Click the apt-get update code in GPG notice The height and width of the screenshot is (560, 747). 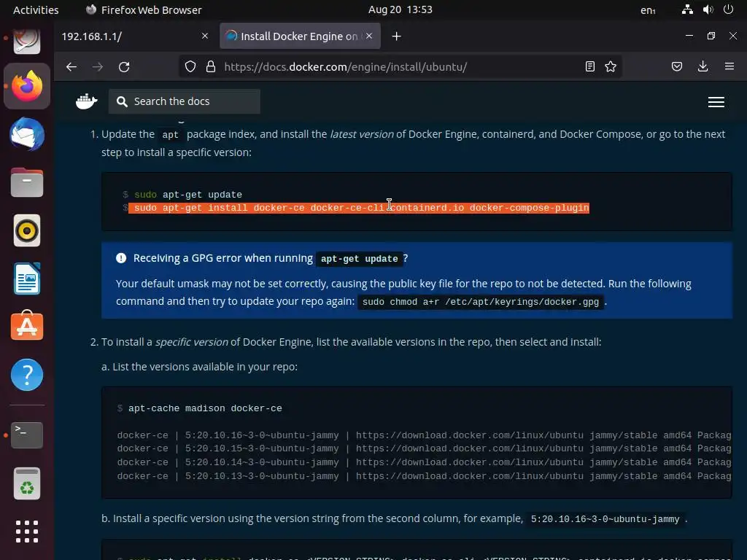coord(359,259)
